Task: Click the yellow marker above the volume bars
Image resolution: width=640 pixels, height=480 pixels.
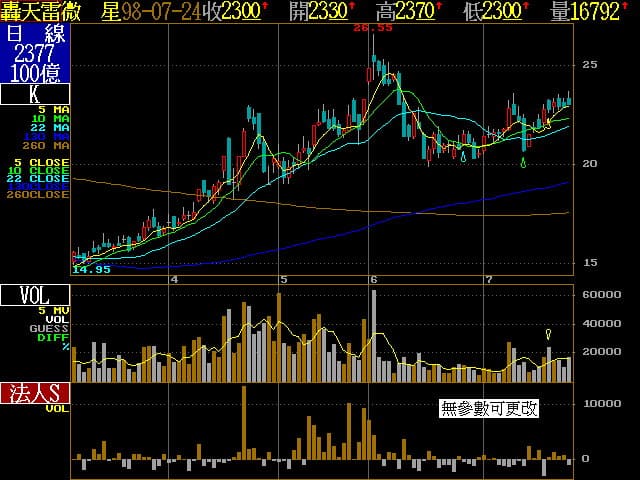Action: point(548,334)
